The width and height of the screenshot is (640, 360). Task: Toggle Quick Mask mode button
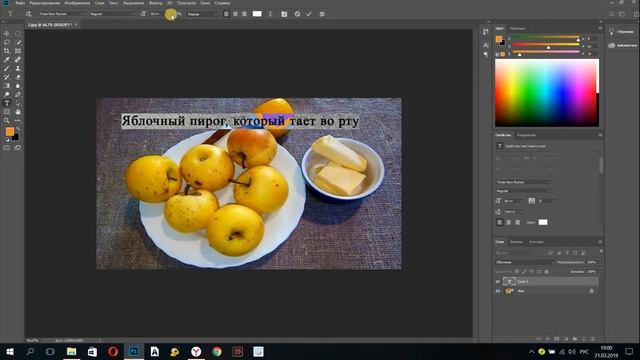(7, 148)
